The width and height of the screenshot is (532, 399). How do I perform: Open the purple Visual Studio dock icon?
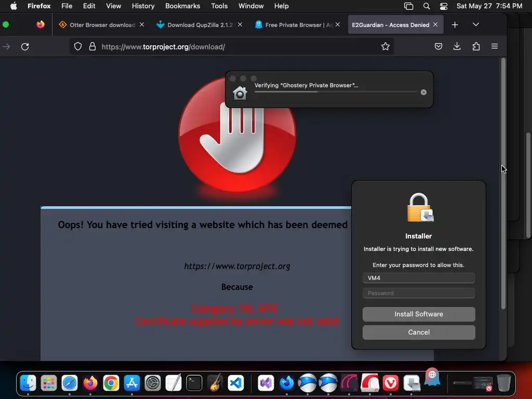click(x=266, y=383)
